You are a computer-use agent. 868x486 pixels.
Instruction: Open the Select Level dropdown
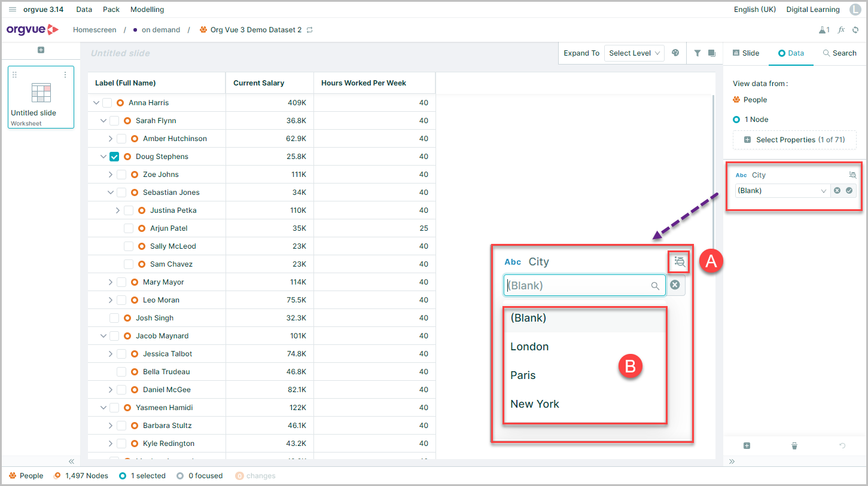click(634, 53)
